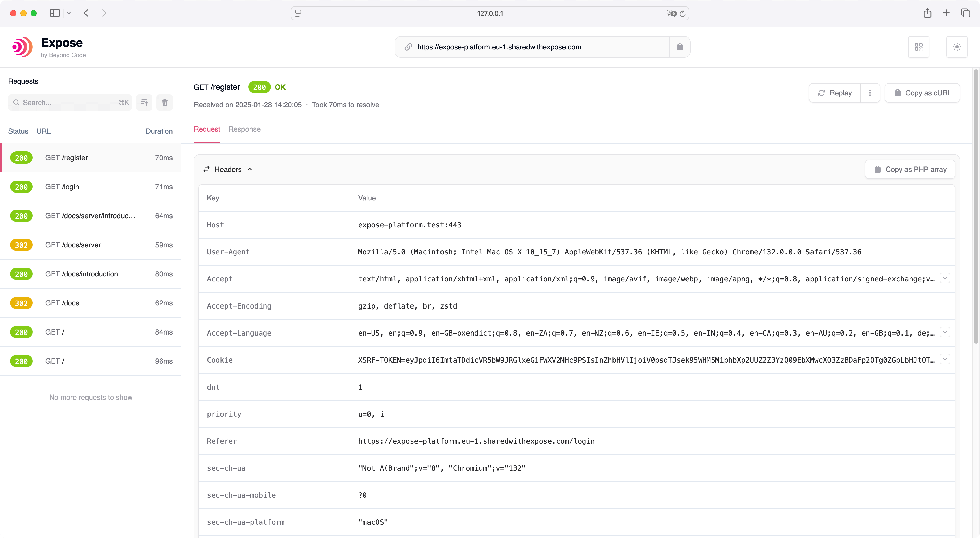The image size is (980, 538).
Task: Click the expose-platform shared URL field
Action: click(532, 47)
